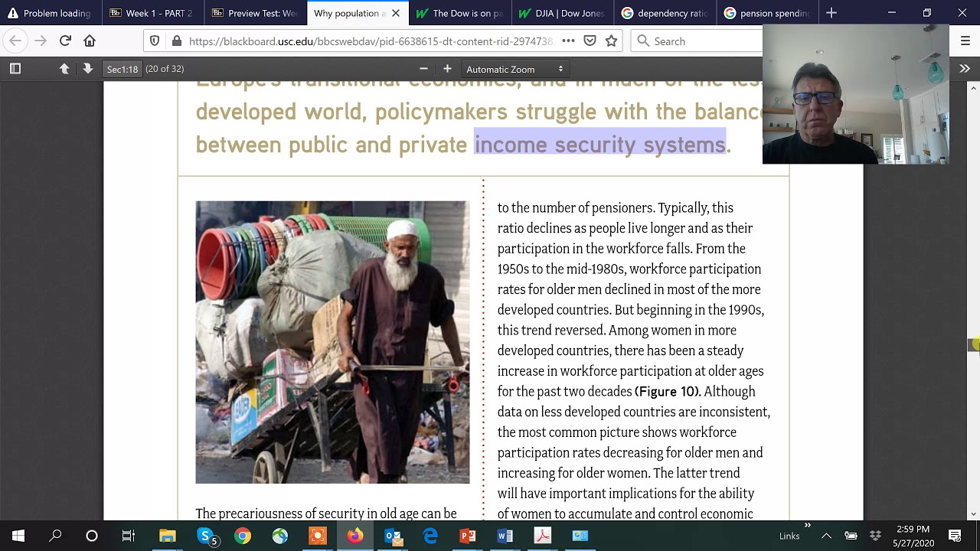Screen dimensions: 980x551
Task: Switch to Problem loading tab
Action: [x=50, y=13]
